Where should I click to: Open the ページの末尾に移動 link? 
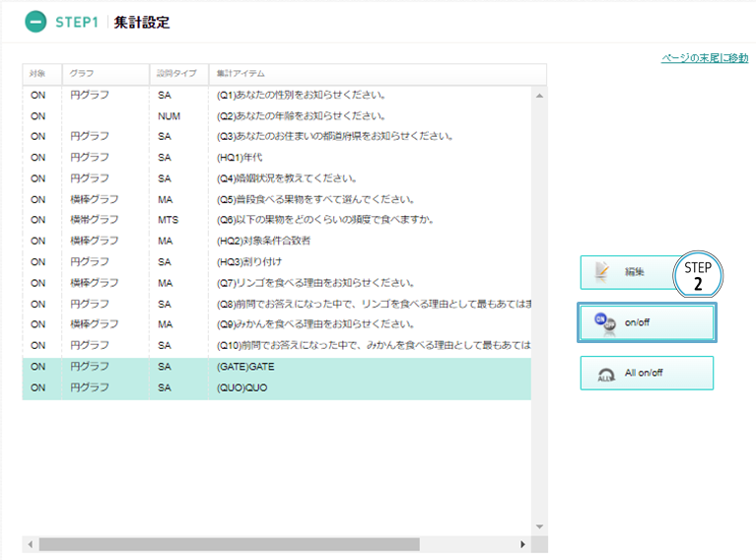(x=704, y=59)
